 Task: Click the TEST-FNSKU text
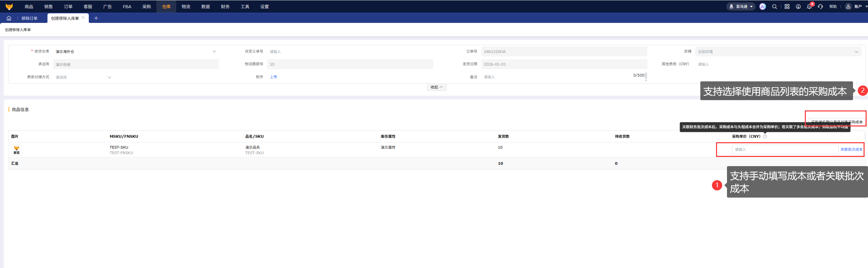[121, 153]
